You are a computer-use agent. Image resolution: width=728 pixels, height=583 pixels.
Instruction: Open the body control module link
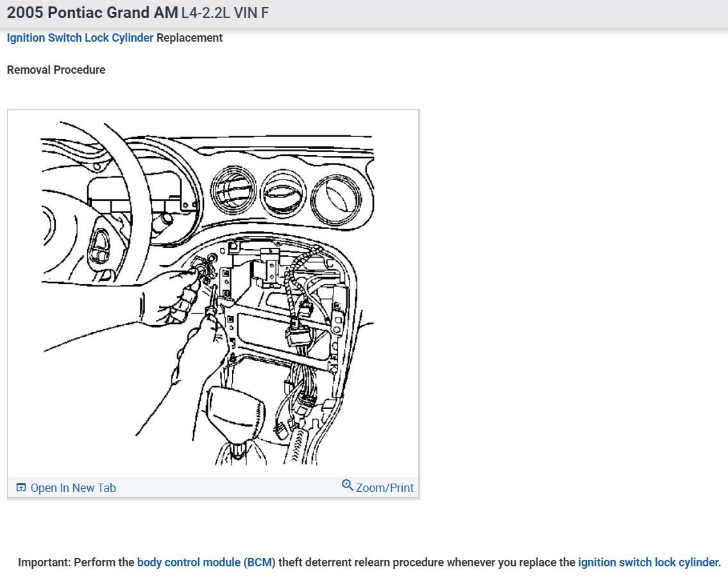(188, 562)
